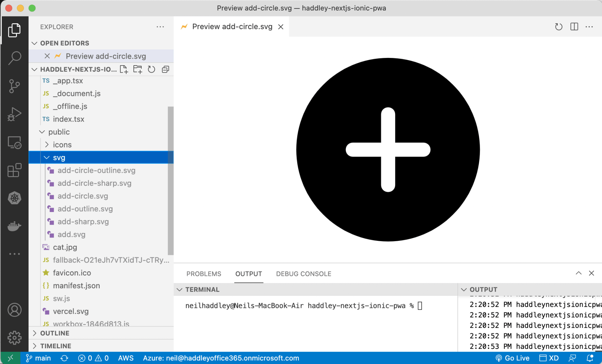Open add-circle-outline.svg file
This screenshot has height=364, width=602.
(96, 170)
